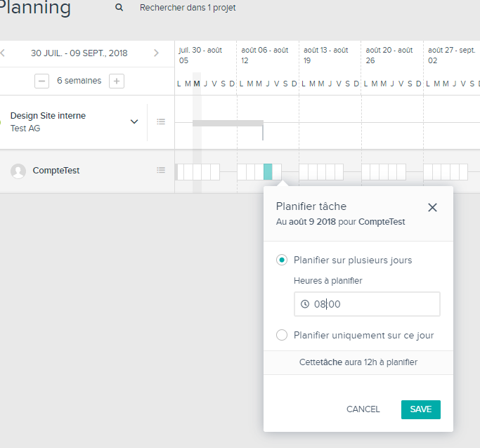The height and width of the screenshot is (448, 480).
Task: Click the Heures à planifier input field
Action: pyautogui.click(x=367, y=304)
